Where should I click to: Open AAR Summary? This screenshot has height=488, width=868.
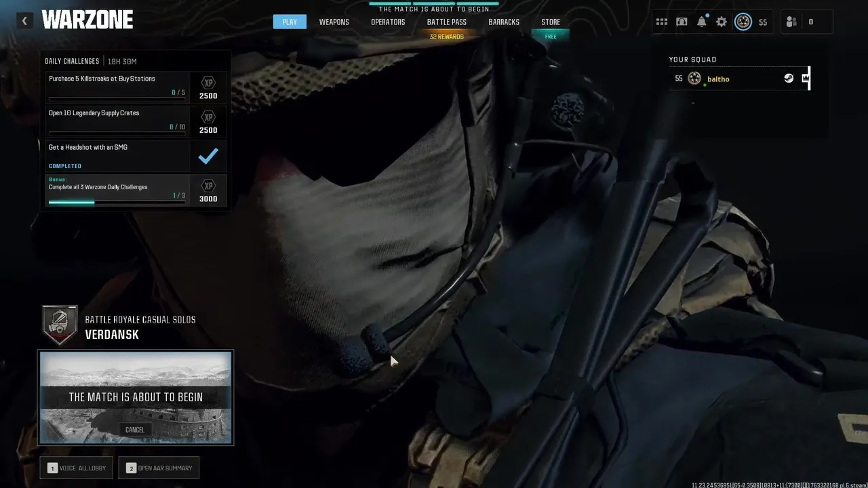coord(159,468)
